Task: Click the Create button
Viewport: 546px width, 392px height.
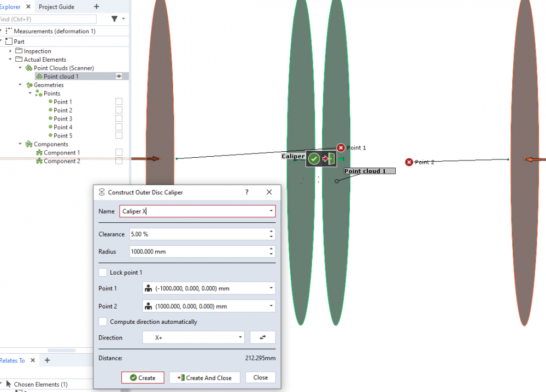Action: coord(143,377)
